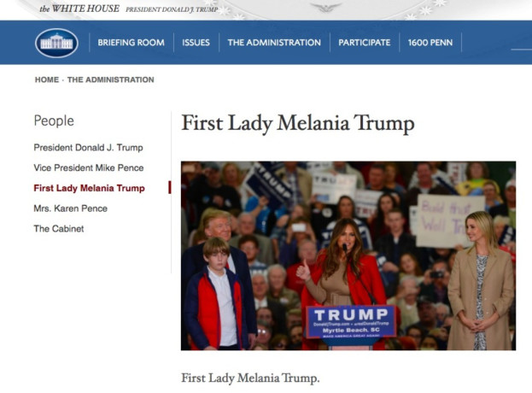
Task: Click the White House oval logo icon
Action: coord(56,43)
